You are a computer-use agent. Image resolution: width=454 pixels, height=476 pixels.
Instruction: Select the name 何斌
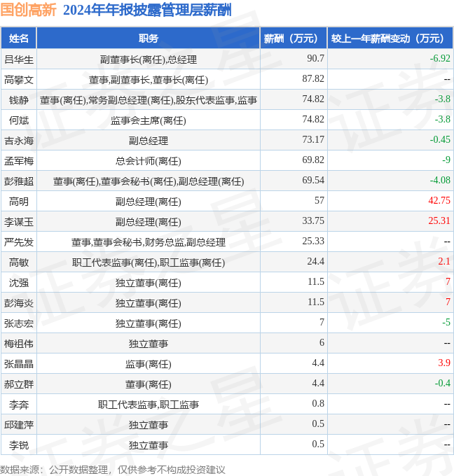click(18, 120)
